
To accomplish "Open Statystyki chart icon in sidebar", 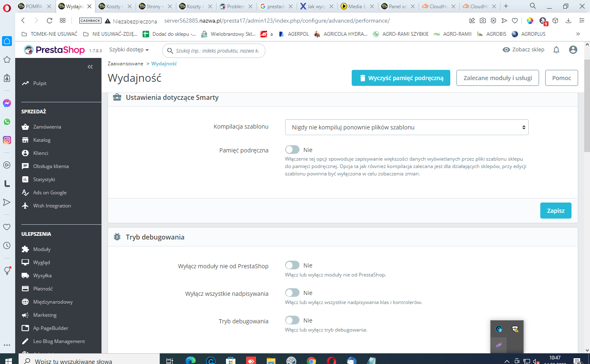I will click(25, 179).
